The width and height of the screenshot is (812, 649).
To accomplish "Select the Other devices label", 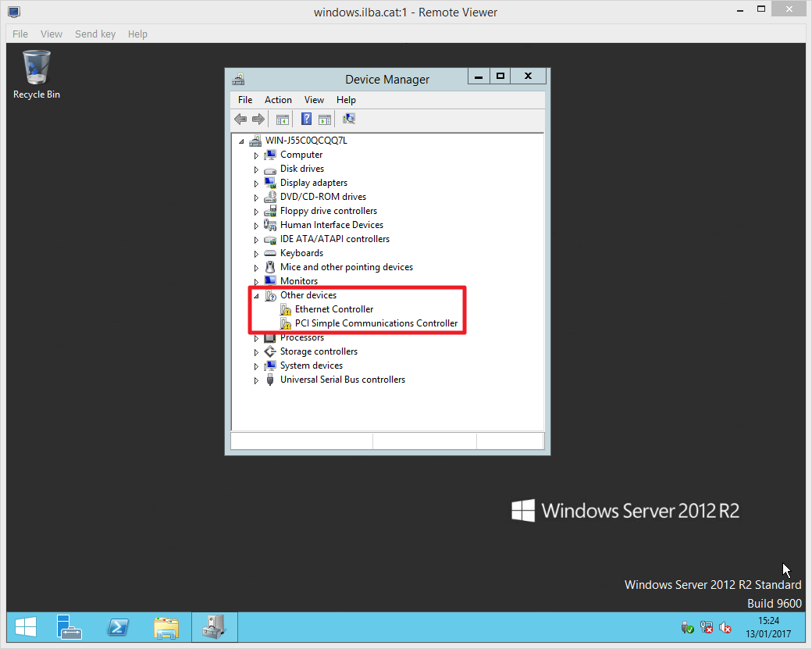I will pyautogui.click(x=308, y=295).
